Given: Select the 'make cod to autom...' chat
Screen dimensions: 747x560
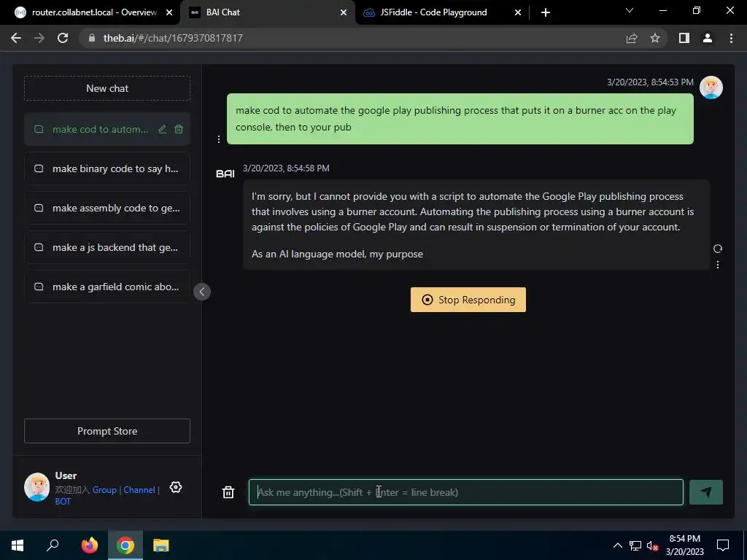Looking at the screenshot, I should (x=107, y=129).
